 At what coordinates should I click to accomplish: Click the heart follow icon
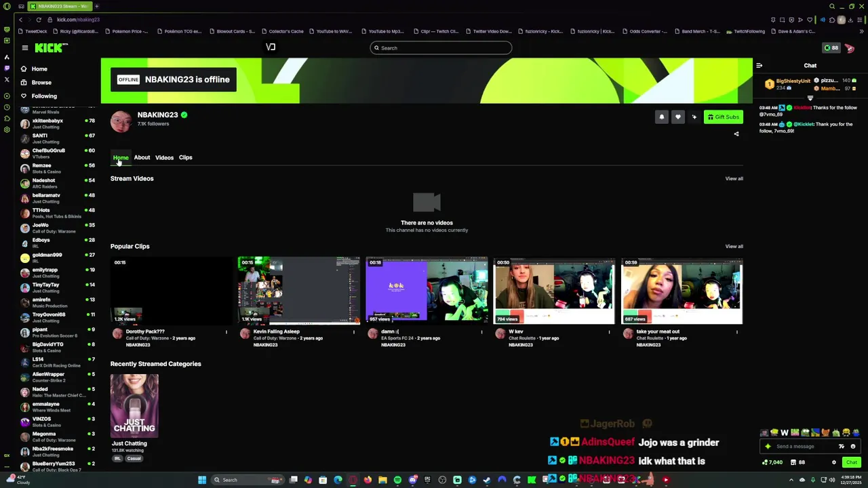coord(677,117)
